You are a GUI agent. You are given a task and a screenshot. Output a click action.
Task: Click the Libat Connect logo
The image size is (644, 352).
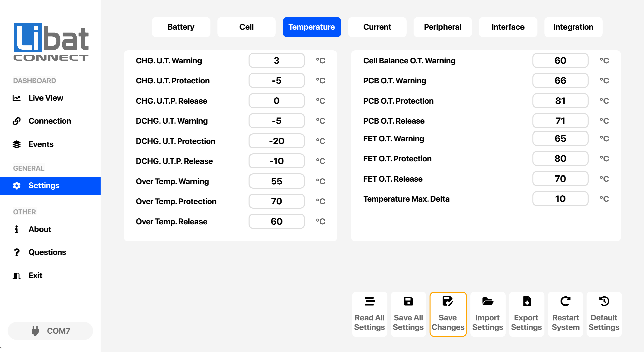point(51,42)
